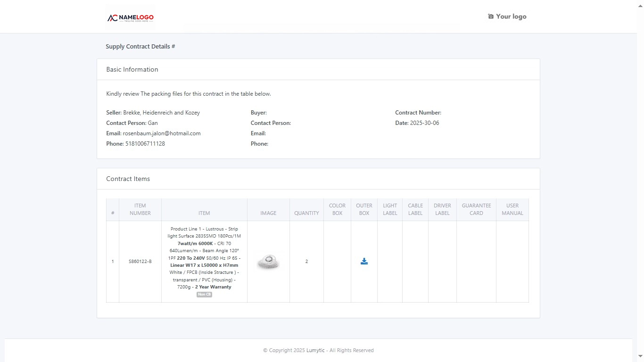Open the email link rosenbaum.jalon@hotmail.com

pyautogui.click(x=162, y=133)
